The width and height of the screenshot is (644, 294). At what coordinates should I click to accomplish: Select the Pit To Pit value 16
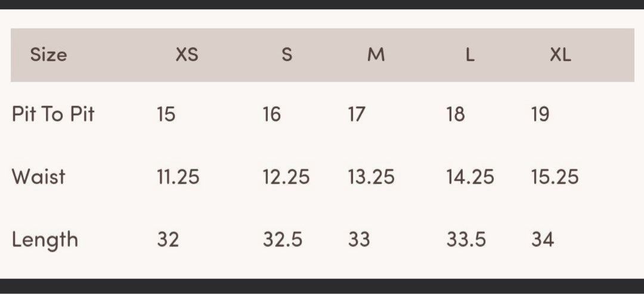pos(271,114)
